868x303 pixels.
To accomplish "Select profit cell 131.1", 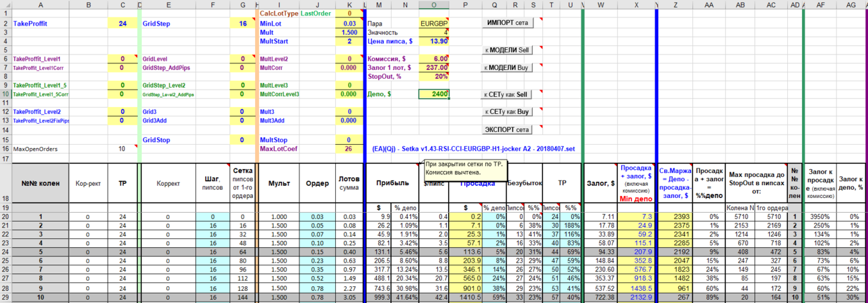I will tap(379, 252).
